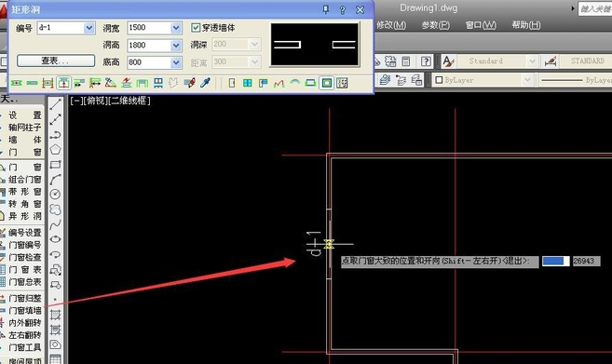Toggle the 穿透墙体 checkbox
The image size is (612, 364).
pos(196,28)
